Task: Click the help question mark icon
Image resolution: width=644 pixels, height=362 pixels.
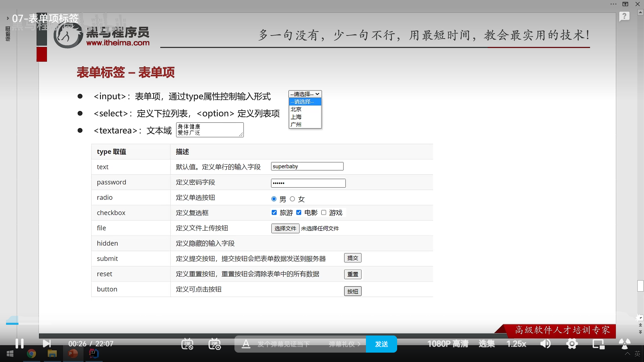Action: pos(624,16)
